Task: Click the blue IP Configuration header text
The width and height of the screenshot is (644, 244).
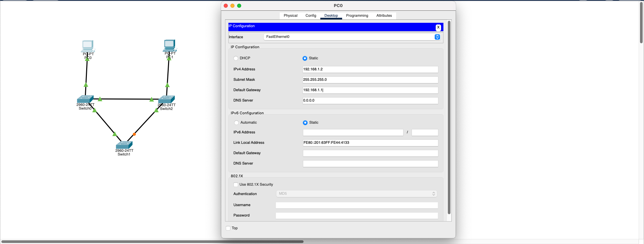Action: click(x=241, y=26)
